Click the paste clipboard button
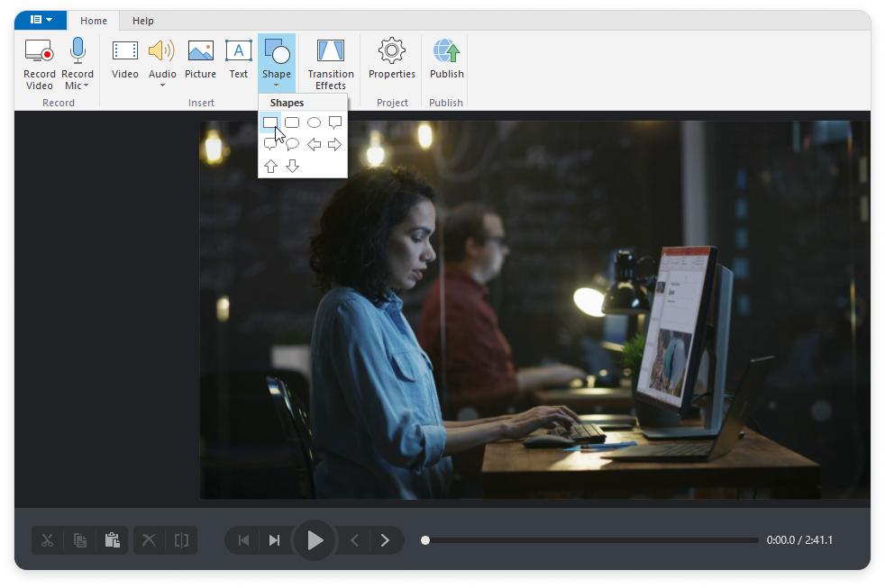 112,540
